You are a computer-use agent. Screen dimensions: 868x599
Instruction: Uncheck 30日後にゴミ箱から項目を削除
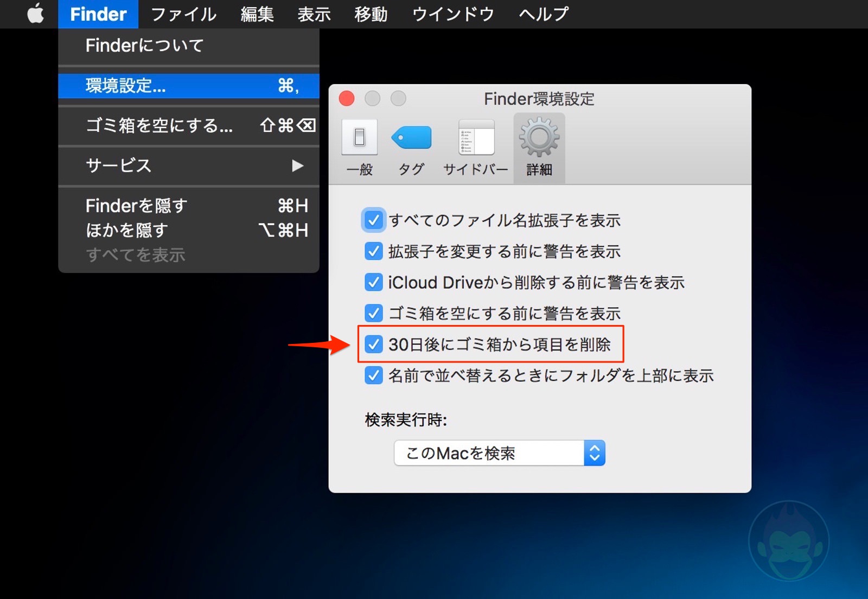(373, 344)
